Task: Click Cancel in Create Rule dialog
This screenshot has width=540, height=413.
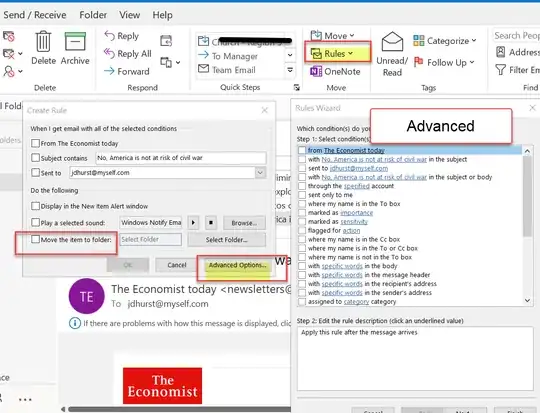Action: tap(177, 265)
